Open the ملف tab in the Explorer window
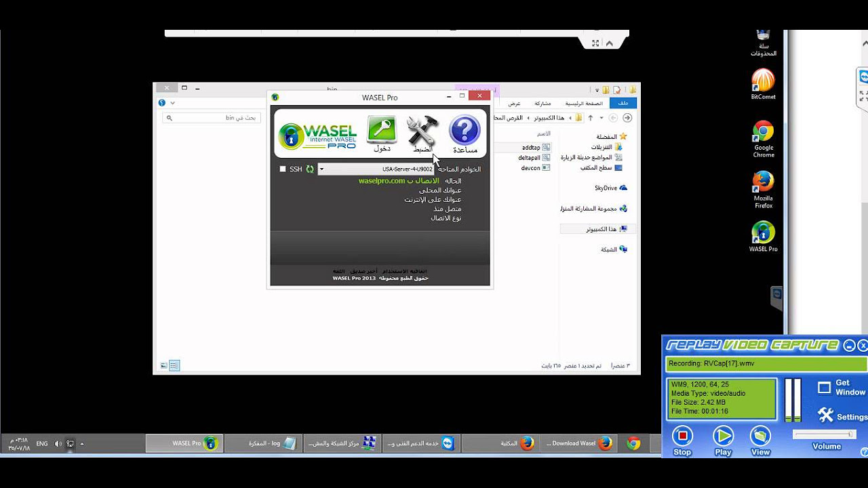 pos(623,103)
